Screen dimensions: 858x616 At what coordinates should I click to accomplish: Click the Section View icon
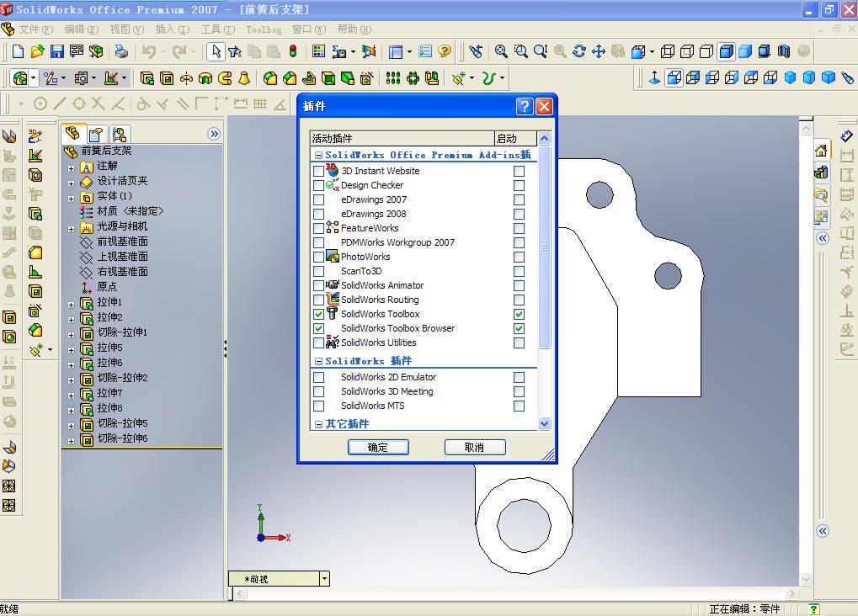click(x=784, y=51)
